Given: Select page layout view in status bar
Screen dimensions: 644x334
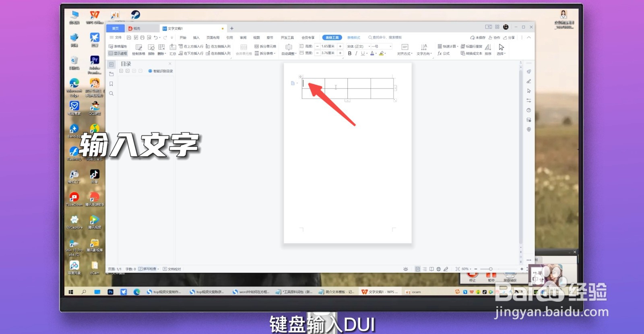Looking at the screenshot, I should pyautogui.click(x=418, y=269).
